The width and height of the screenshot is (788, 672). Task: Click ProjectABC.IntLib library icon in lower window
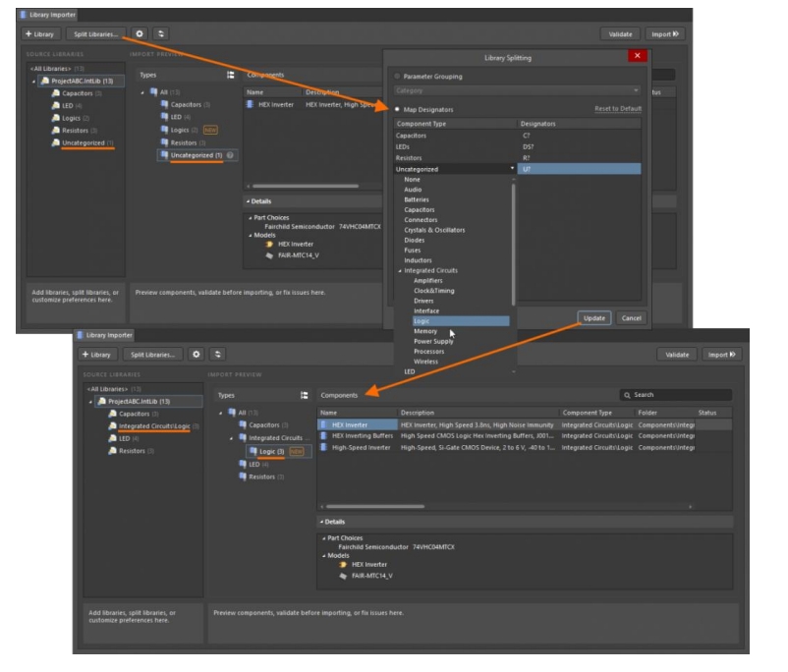tap(102, 401)
